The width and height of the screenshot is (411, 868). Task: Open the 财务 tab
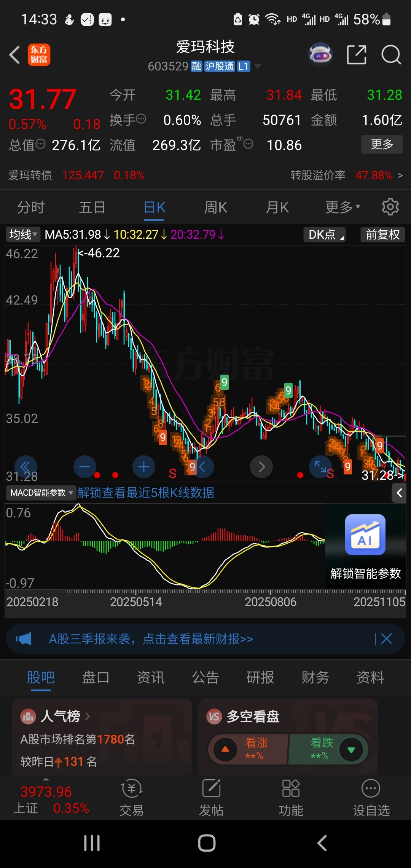pyautogui.click(x=315, y=678)
